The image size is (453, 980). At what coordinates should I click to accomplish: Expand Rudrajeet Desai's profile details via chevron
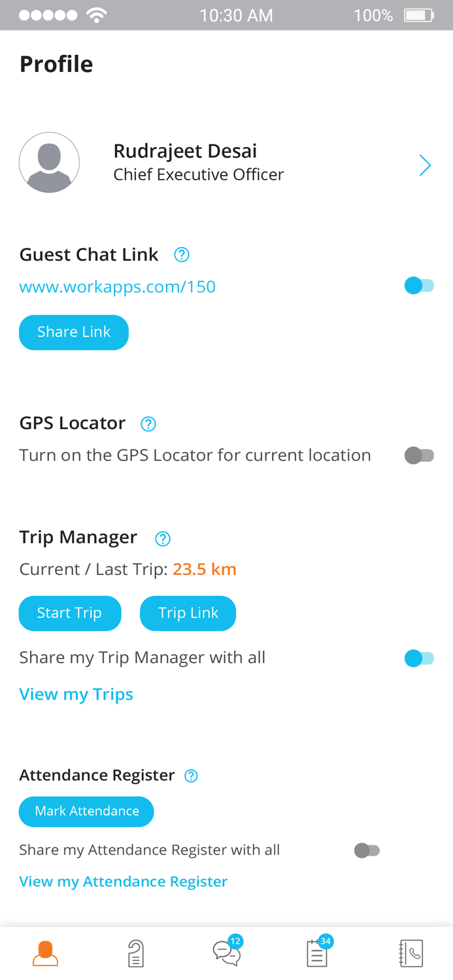[425, 165]
